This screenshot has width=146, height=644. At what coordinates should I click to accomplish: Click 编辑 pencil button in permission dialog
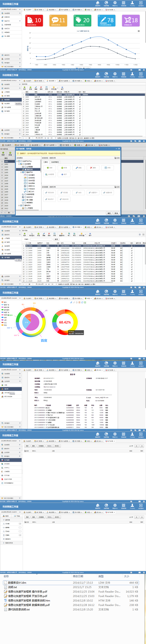tap(78, 168)
